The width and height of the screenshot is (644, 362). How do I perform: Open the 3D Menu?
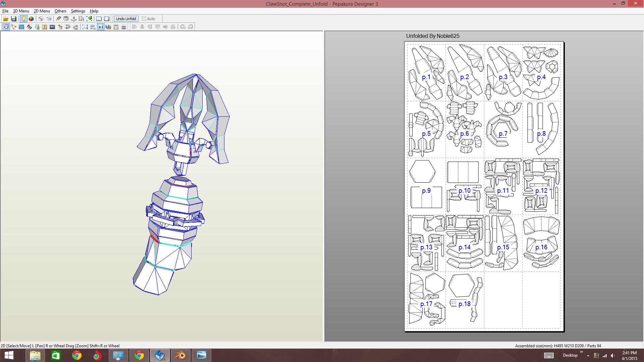click(x=21, y=11)
